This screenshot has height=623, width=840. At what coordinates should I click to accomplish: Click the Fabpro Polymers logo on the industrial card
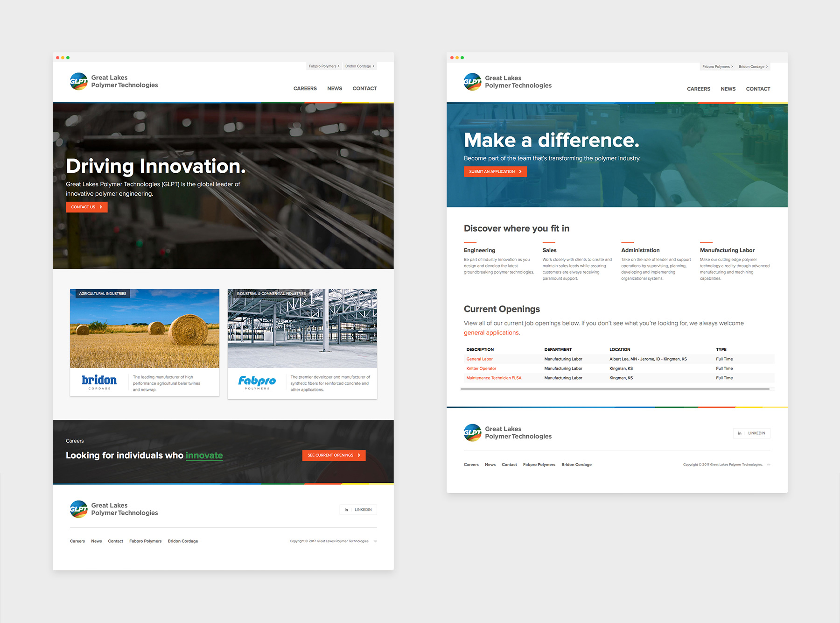257,381
